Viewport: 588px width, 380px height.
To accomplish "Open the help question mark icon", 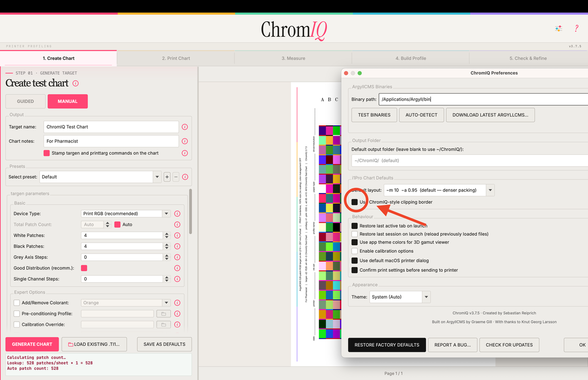I will [576, 29].
